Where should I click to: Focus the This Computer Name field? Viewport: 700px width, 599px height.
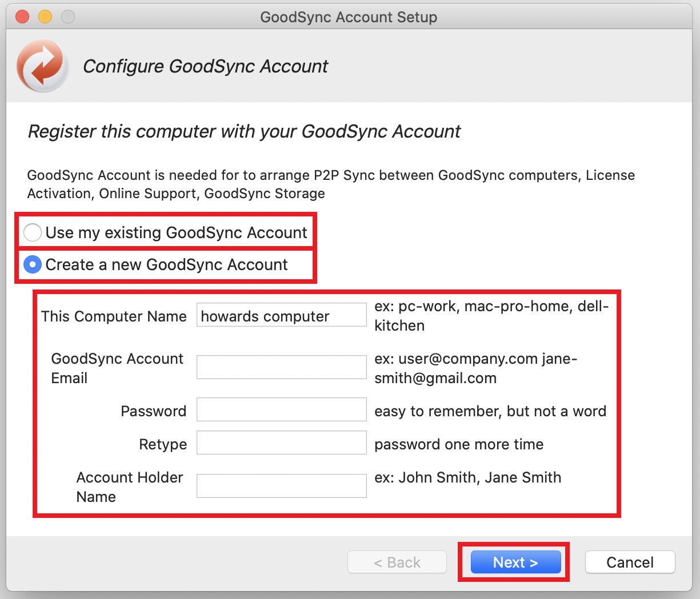pos(281,315)
